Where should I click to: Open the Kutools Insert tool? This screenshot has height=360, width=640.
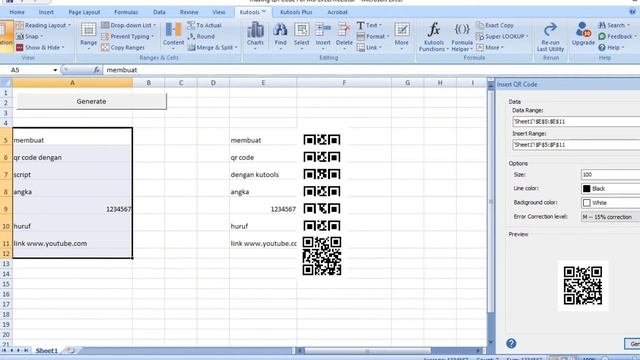tap(323, 36)
